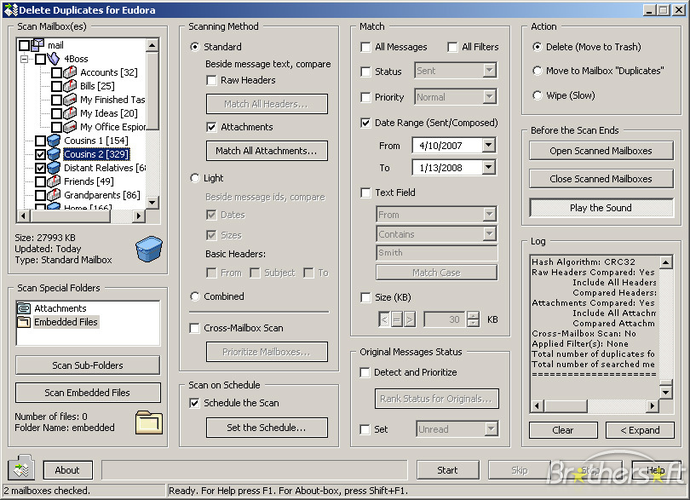Open the About dialog

tap(68, 470)
